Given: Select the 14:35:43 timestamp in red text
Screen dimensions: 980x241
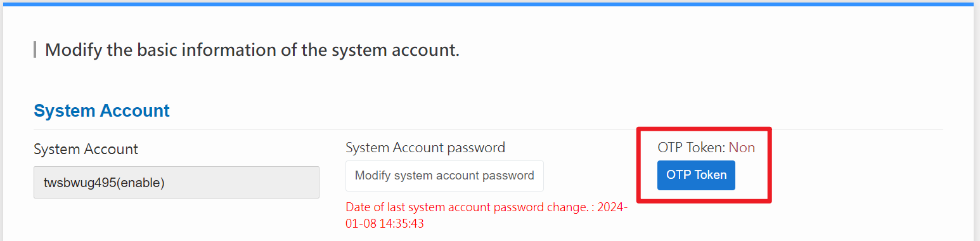Looking at the screenshot, I should click(x=403, y=224).
